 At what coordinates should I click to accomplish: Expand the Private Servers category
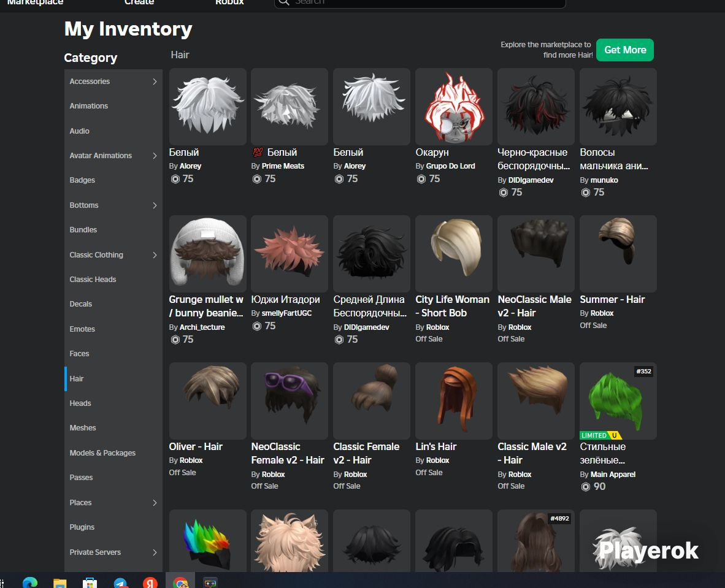pos(155,552)
